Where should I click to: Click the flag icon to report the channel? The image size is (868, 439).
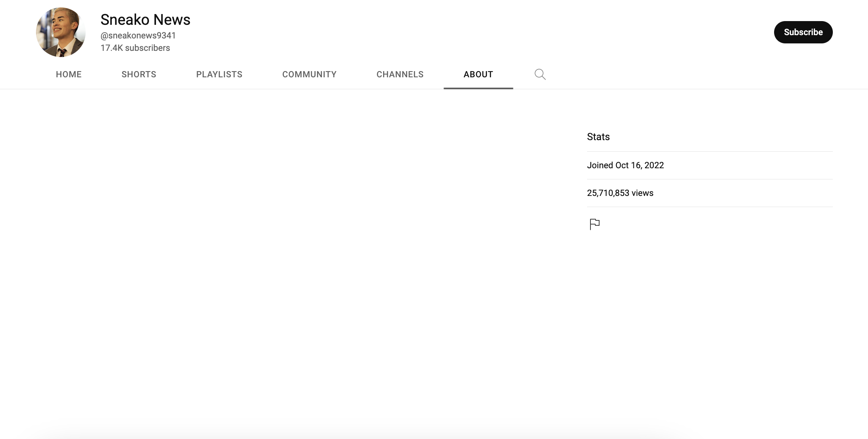tap(595, 224)
